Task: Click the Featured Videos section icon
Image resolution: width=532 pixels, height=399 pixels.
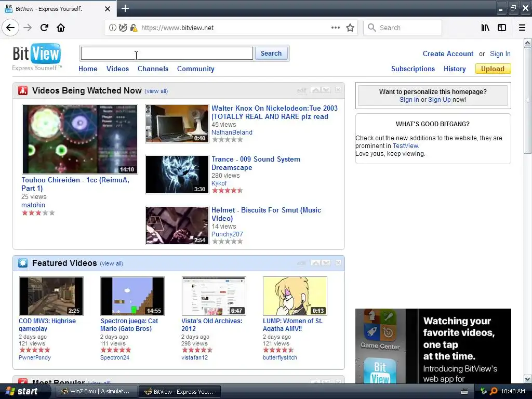Action: [23, 263]
